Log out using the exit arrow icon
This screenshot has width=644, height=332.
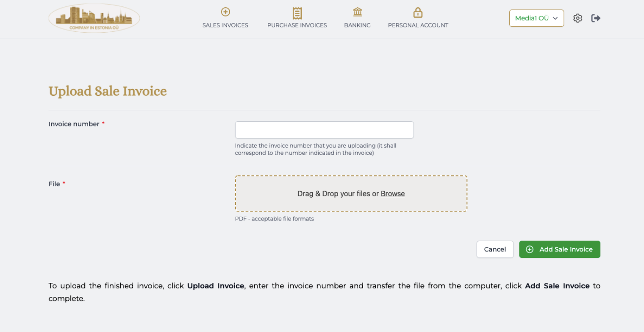[x=596, y=18]
